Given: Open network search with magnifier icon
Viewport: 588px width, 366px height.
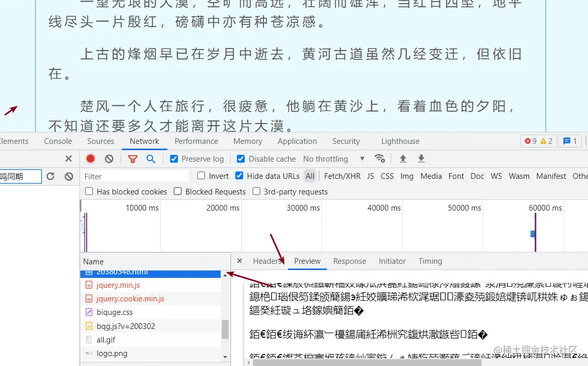Looking at the screenshot, I should point(151,159).
